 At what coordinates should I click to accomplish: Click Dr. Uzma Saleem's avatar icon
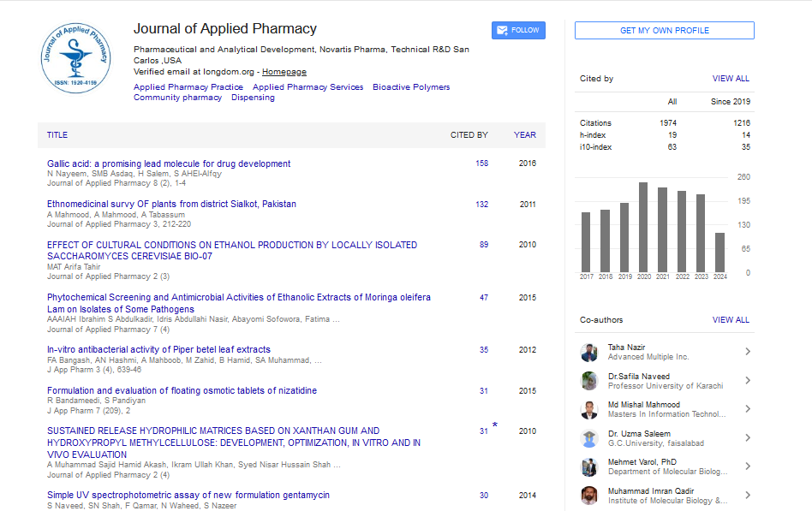(x=589, y=438)
